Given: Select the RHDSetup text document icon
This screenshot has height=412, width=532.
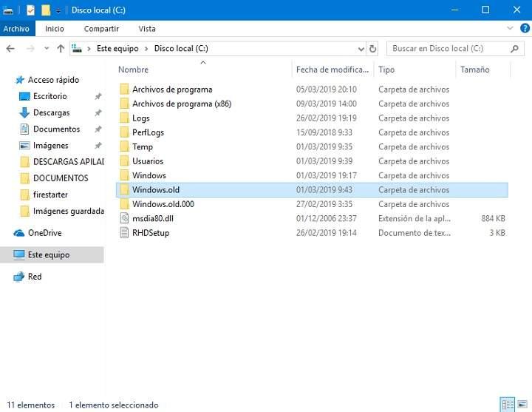Looking at the screenshot, I should click(125, 233).
